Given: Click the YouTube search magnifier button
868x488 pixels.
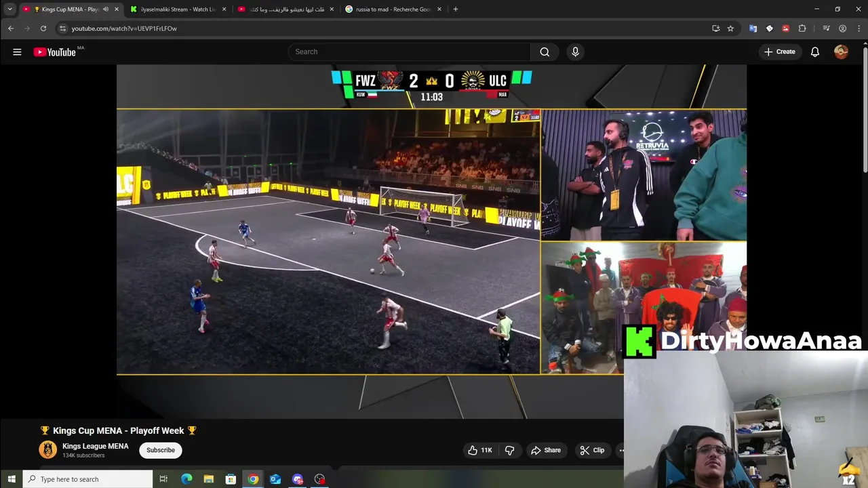Looking at the screenshot, I should (545, 52).
